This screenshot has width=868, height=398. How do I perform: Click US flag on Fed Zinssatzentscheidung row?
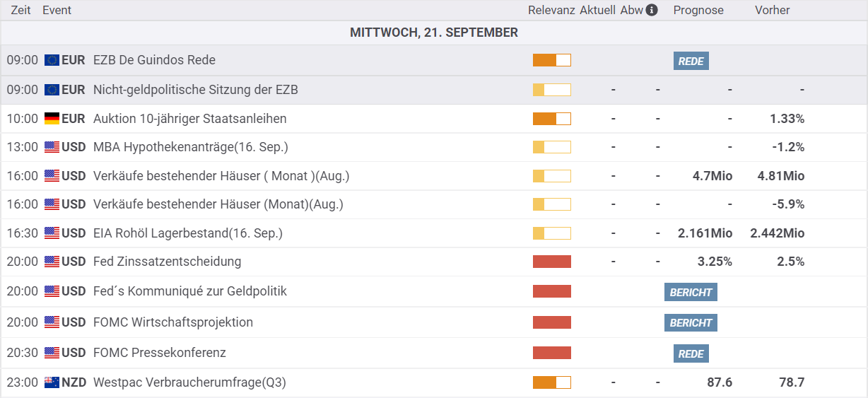52,262
